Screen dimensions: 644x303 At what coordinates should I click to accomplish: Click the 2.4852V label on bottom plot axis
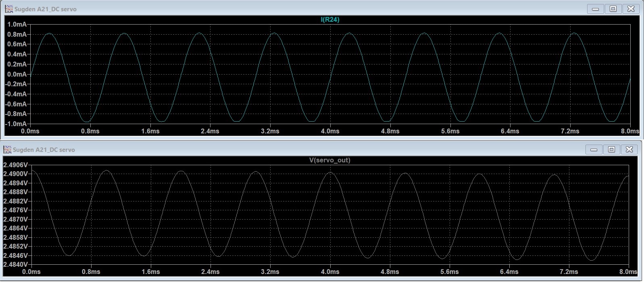coord(15,246)
